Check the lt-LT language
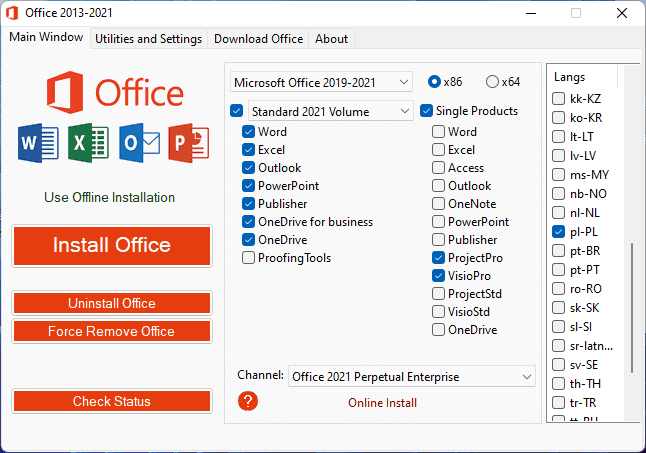 pos(558,136)
